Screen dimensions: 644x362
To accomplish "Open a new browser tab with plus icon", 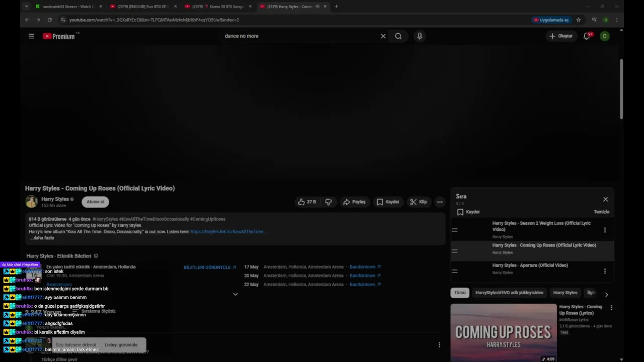I will point(336,7).
